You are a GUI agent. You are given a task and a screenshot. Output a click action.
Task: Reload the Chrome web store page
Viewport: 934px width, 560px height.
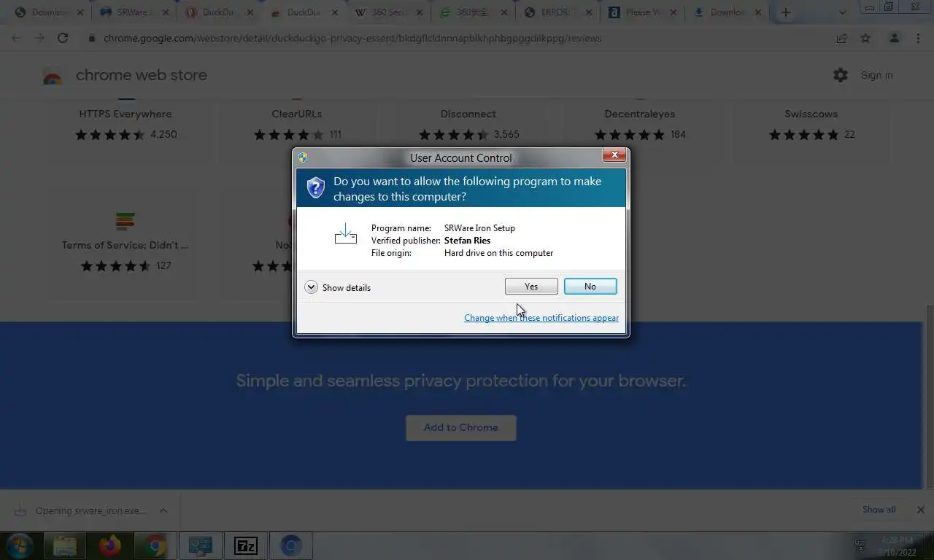point(63,38)
